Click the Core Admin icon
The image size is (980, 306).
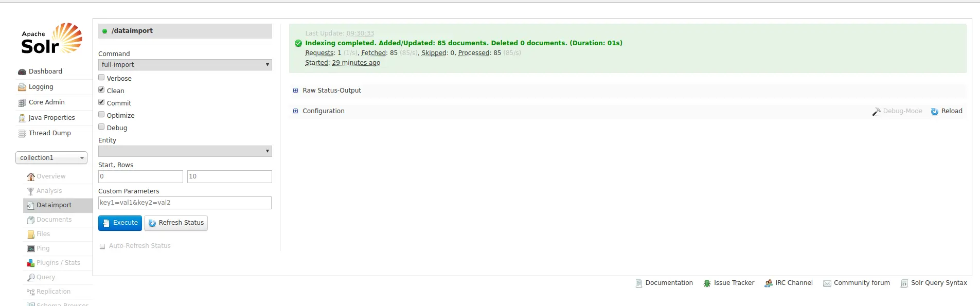(x=22, y=103)
